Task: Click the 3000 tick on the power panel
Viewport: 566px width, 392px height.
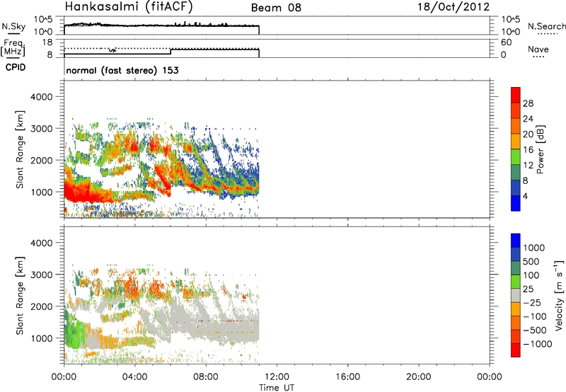Action: tap(42, 129)
